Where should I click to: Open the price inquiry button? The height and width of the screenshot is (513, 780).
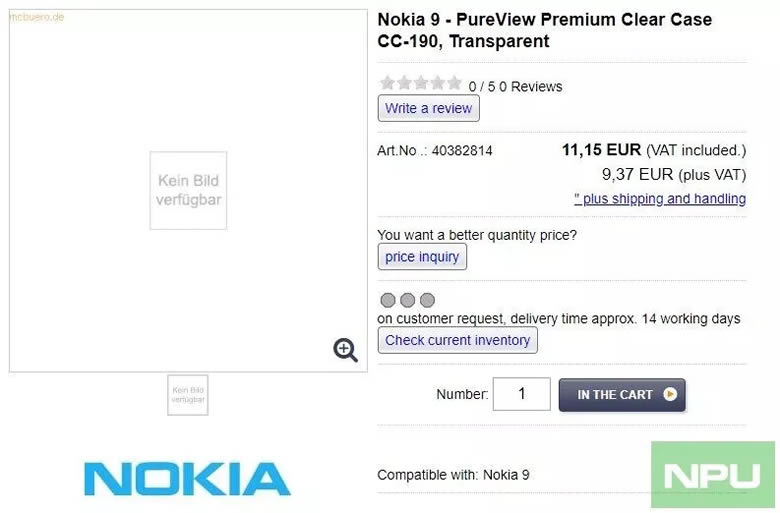coord(422,257)
